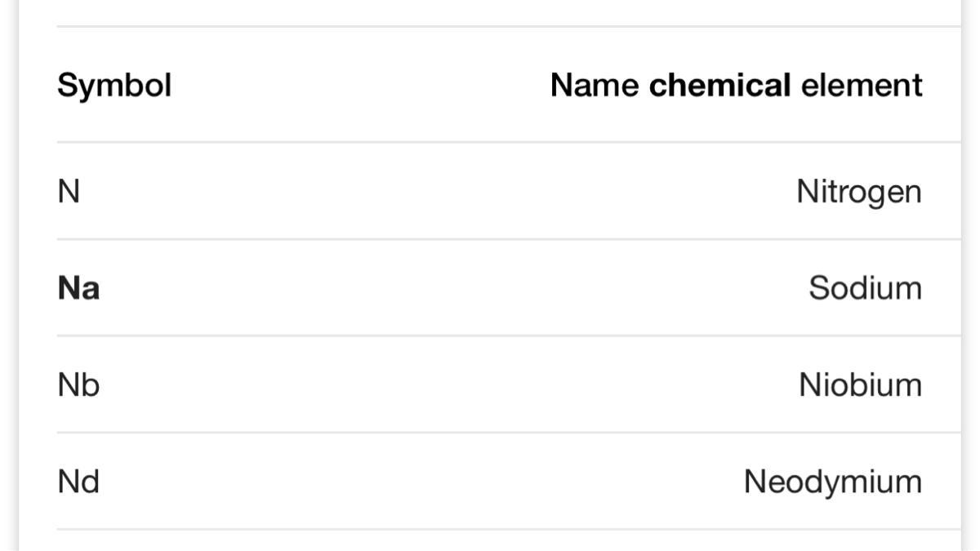The height and width of the screenshot is (551, 980).
Task: Click the word element in header
Action: point(862,85)
